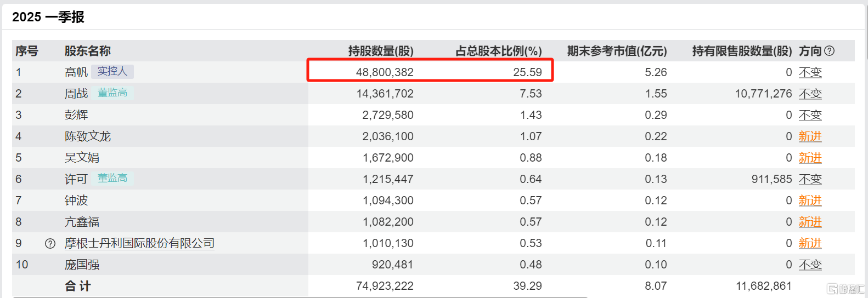Click the 股东名称 column header
The width and height of the screenshot is (868, 298).
pos(88,51)
